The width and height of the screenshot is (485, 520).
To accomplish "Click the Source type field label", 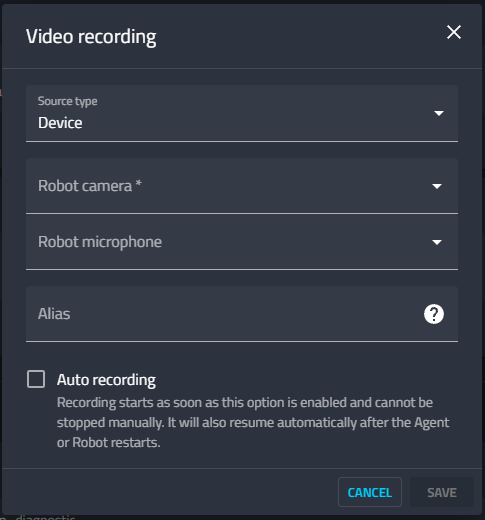I will 67,101.
